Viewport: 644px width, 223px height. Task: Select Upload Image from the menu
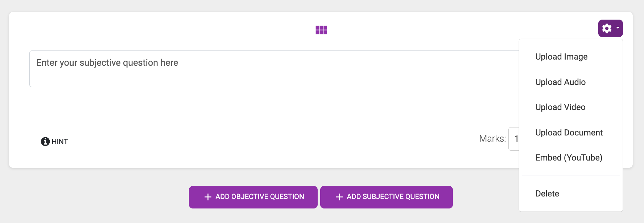coord(561,57)
